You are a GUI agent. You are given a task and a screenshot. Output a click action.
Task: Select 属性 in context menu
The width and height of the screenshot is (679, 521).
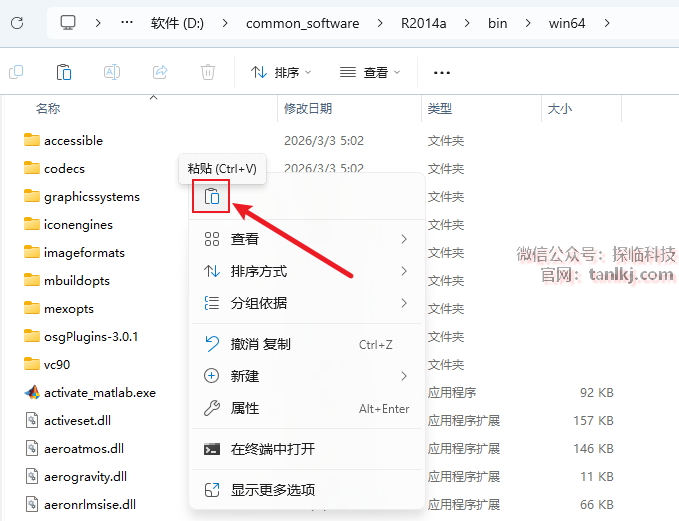click(307, 408)
